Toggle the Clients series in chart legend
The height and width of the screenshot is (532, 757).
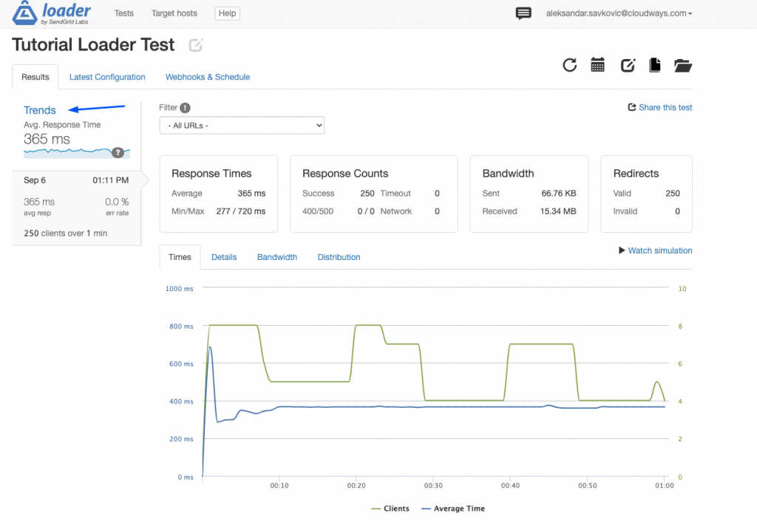pos(398,508)
